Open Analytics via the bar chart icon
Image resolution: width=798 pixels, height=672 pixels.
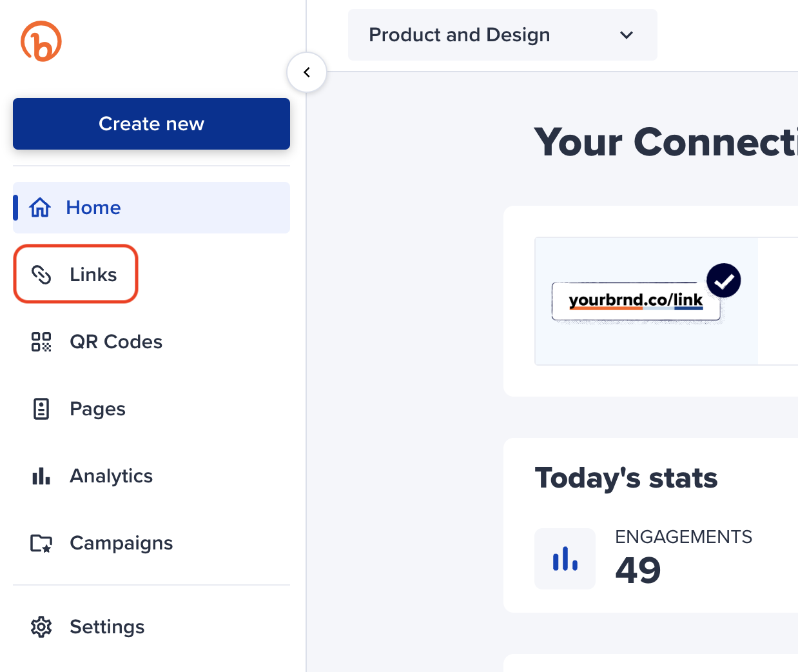(x=41, y=476)
